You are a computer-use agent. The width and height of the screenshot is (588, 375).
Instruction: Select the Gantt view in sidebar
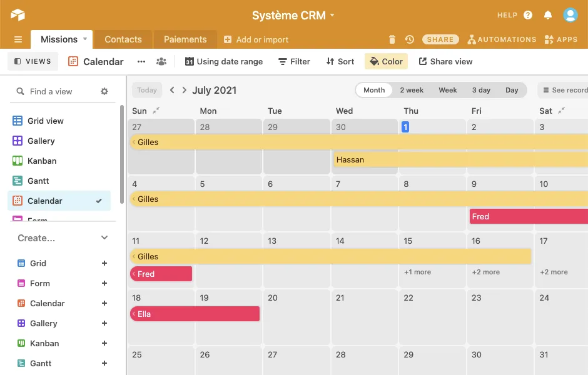click(x=59, y=181)
